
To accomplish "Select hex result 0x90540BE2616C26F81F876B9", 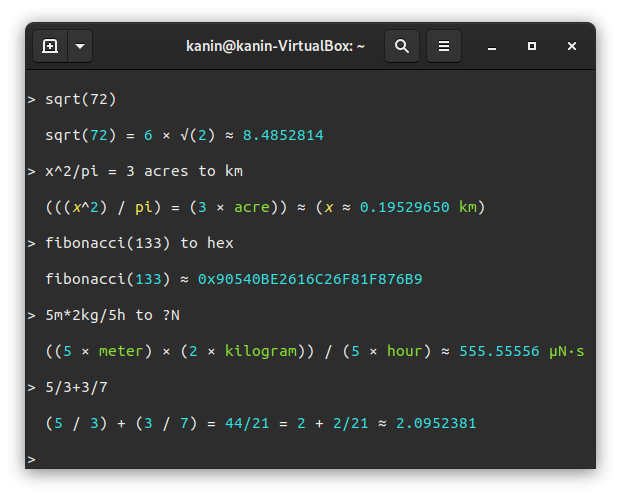I will click(x=310, y=279).
